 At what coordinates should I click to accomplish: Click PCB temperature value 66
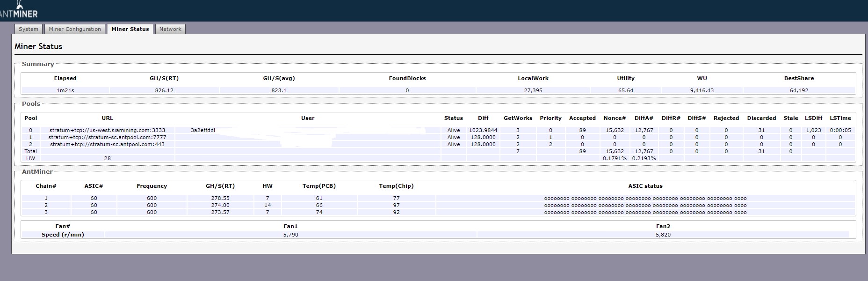click(319, 205)
